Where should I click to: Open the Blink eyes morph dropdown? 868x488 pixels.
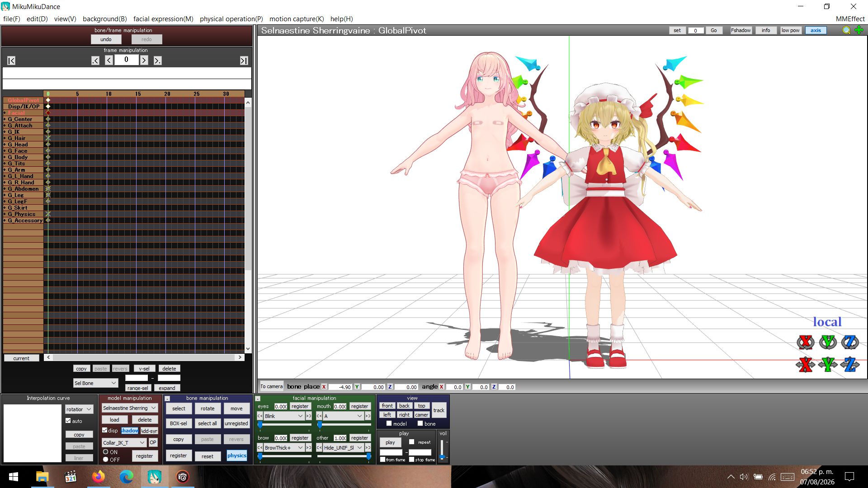283,416
